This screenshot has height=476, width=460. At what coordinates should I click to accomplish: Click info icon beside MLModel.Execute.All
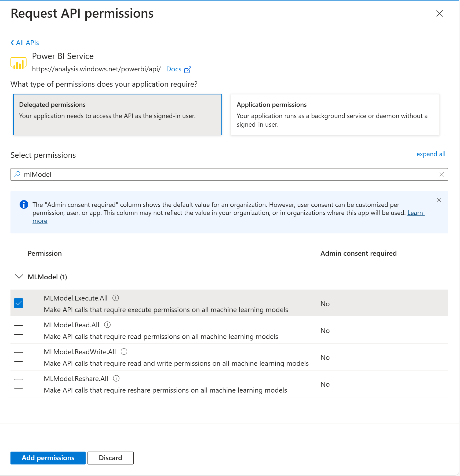pos(116,298)
